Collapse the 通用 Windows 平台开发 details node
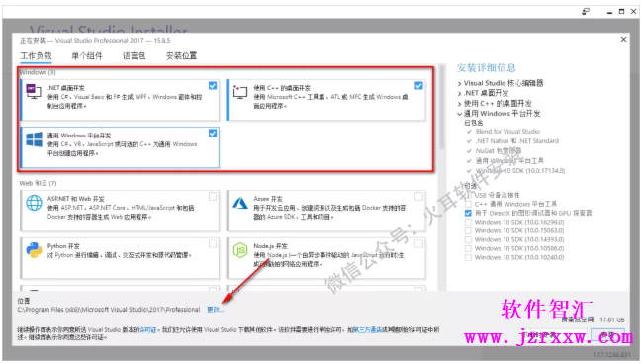The image size is (643, 364). (460, 114)
